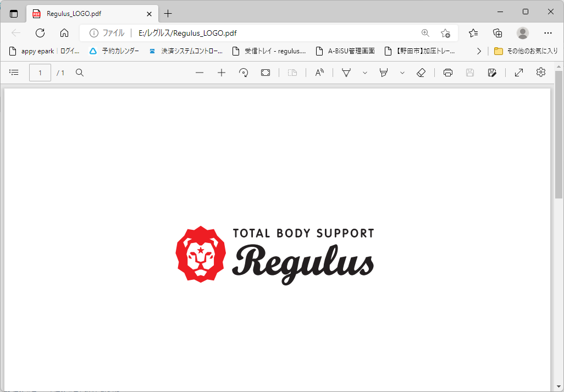Open the 予約カレンダー bookmark
The width and height of the screenshot is (564, 392).
tap(114, 51)
